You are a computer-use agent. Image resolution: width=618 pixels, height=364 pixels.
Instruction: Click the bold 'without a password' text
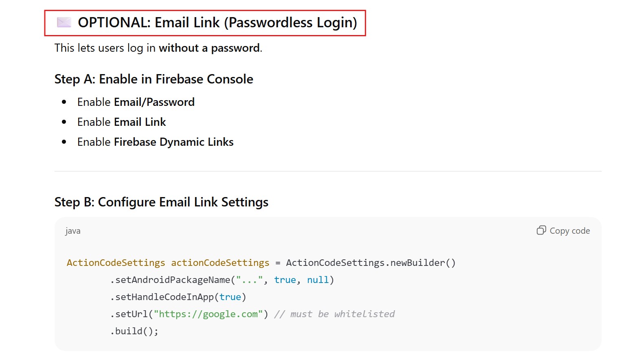click(209, 48)
